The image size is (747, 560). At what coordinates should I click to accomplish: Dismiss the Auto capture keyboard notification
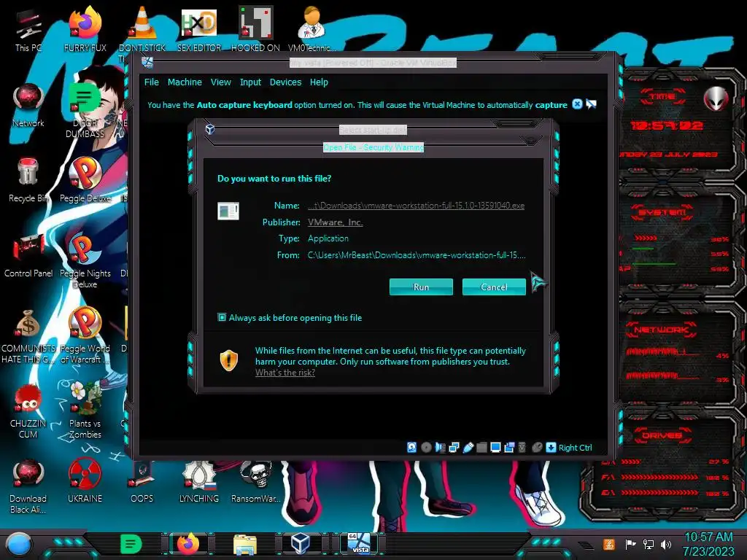tap(577, 104)
